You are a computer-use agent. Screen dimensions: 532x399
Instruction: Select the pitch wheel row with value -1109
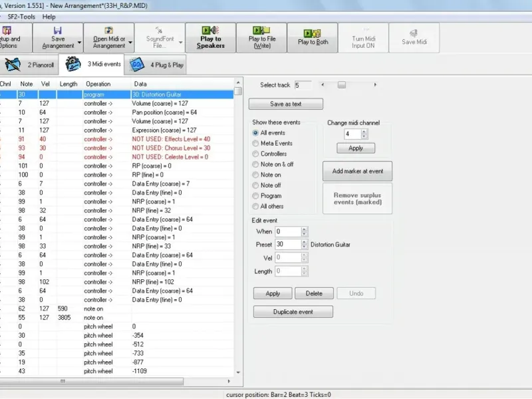pyautogui.click(x=117, y=371)
